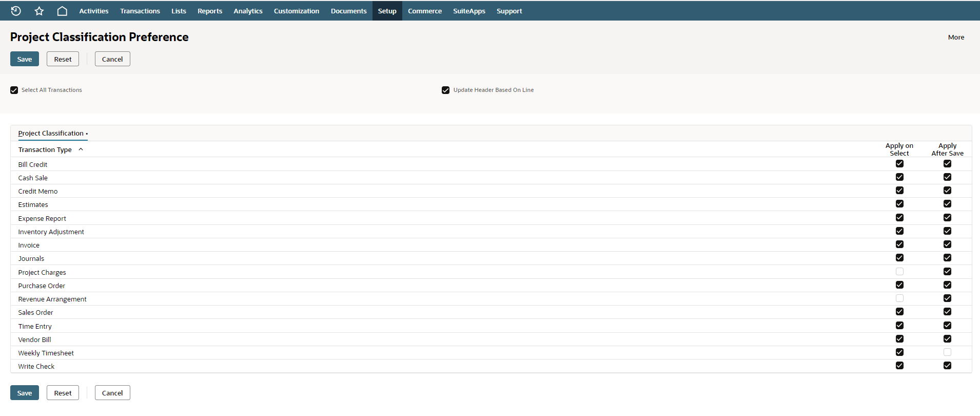The width and height of the screenshot is (980, 416).
Task: Open the Lists menu
Action: click(x=179, y=11)
